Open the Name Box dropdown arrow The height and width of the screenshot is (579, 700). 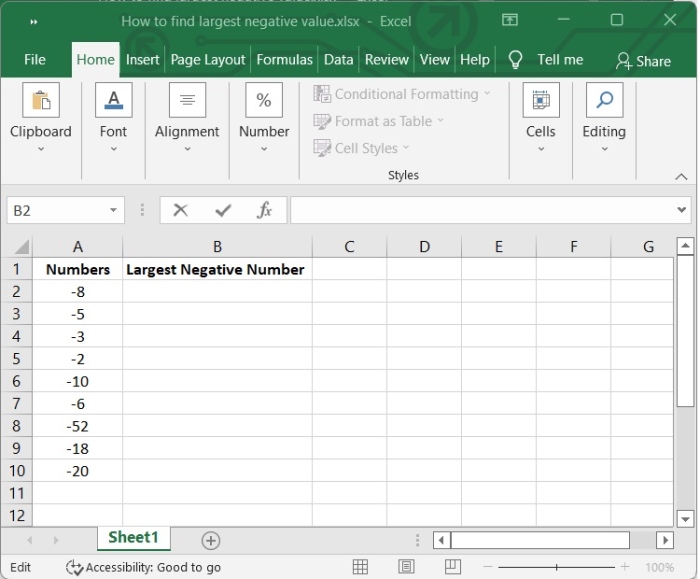(x=113, y=210)
